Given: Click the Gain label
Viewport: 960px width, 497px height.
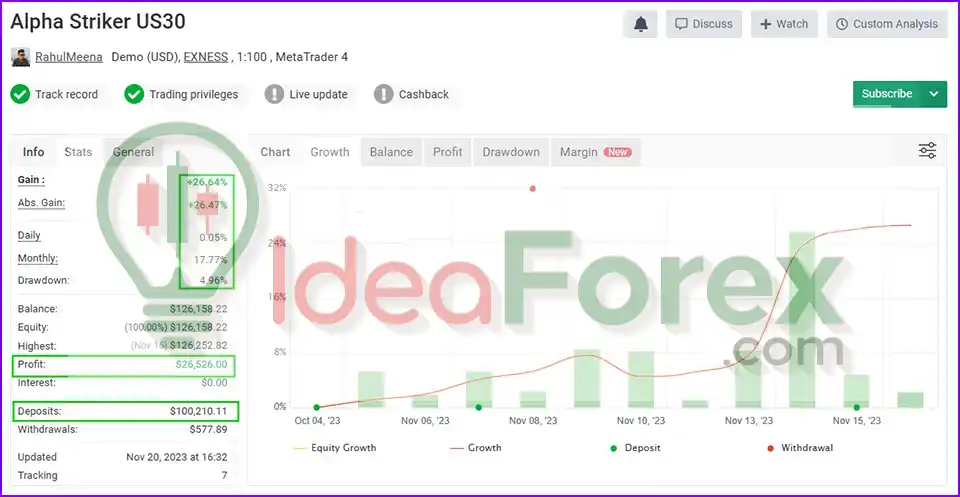Looking at the screenshot, I should click(x=31, y=180).
